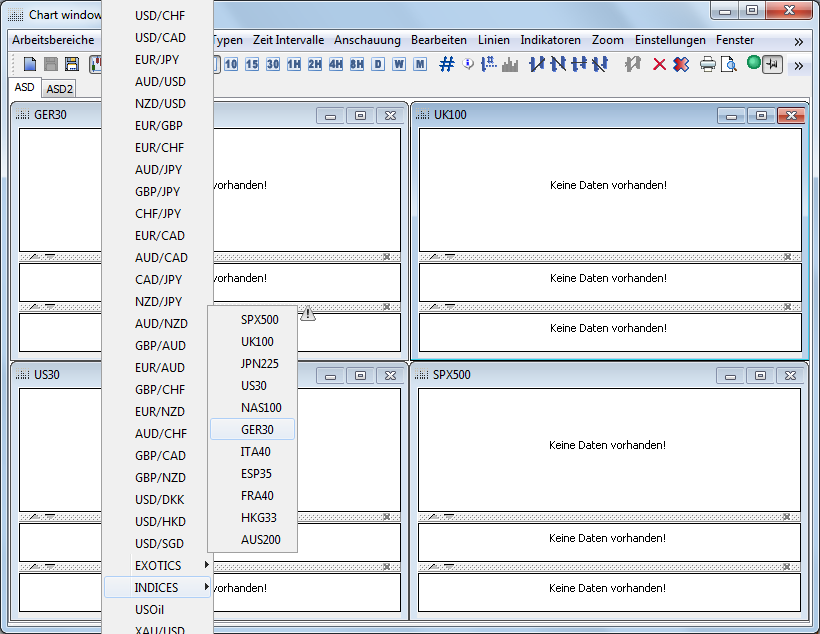Click the delete-all red X icon
Viewport: 820px width, 634px height.
(x=680, y=64)
